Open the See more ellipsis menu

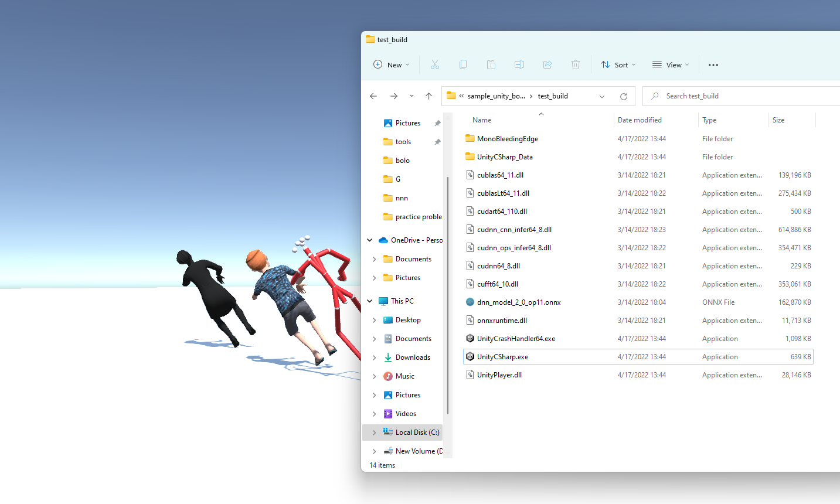(x=713, y=64)
